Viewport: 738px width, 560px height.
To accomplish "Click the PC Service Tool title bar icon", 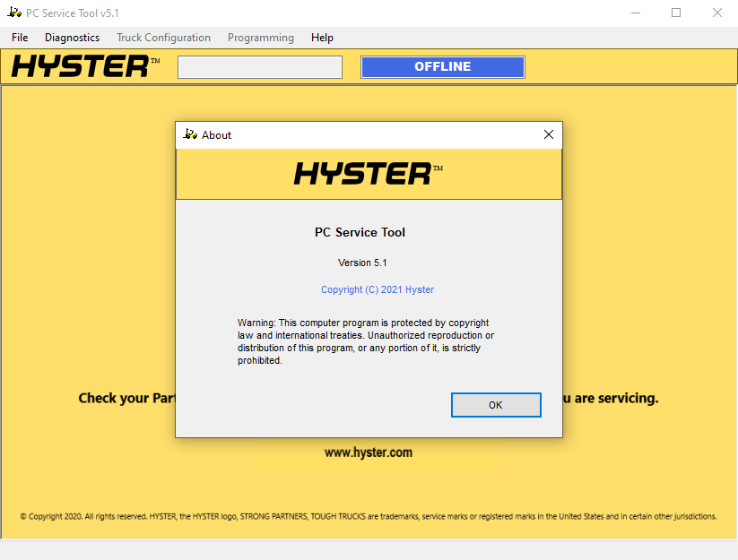I will pos(14,13).
